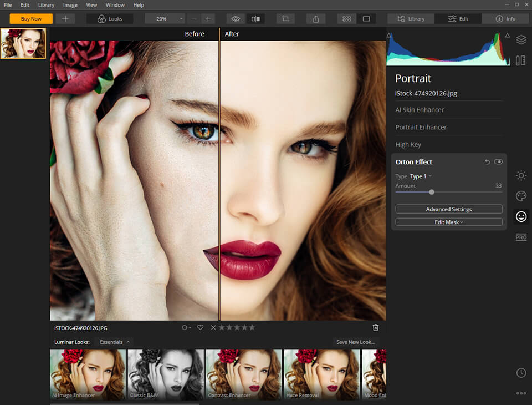Open the Edit Mask dropdown
Viewport: 532px width, 405px height.
click(x=448, y=221)
